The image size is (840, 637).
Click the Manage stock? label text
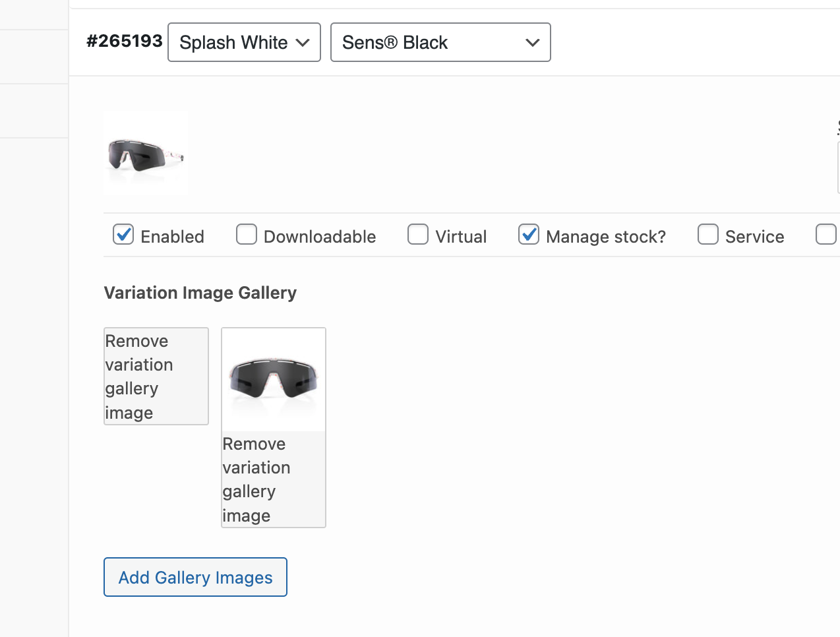pos(606,237)
